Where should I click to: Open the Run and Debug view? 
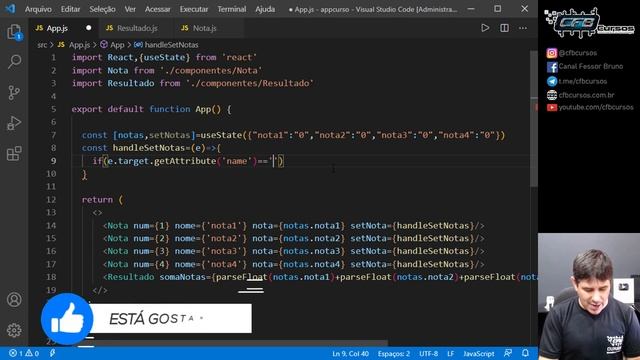[14, 123]
